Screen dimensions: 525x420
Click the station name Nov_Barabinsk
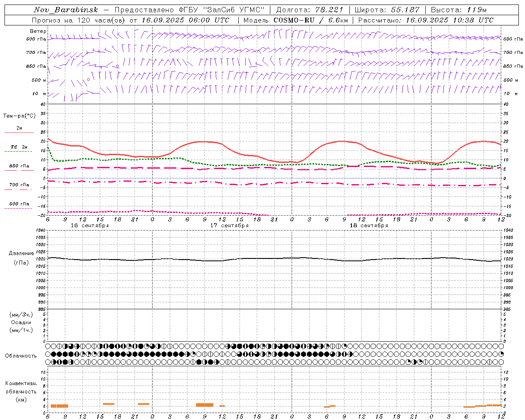[66, 10]
